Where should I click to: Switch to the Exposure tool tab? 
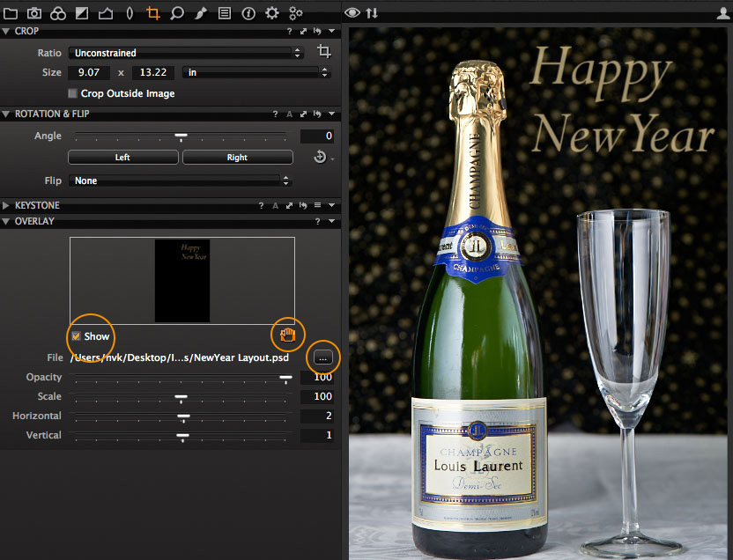coord(82,13)
